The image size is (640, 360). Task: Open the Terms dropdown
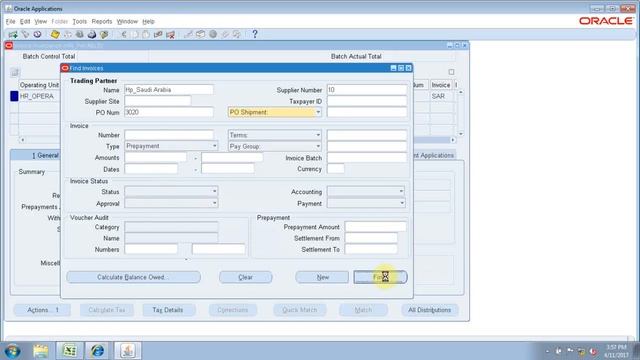(318, 135)
